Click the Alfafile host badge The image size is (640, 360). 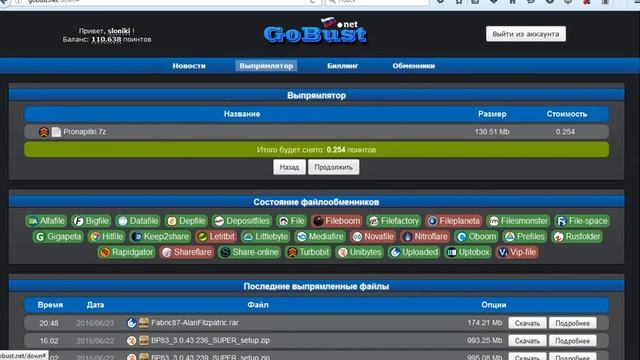click(46, 221)
